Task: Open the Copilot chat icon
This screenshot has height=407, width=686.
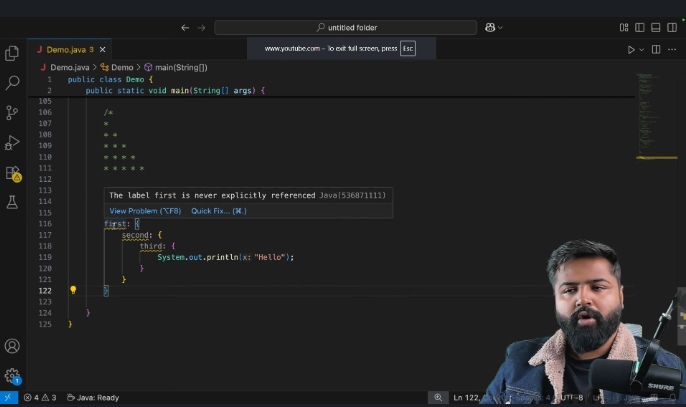Action: tap(490, 28)
